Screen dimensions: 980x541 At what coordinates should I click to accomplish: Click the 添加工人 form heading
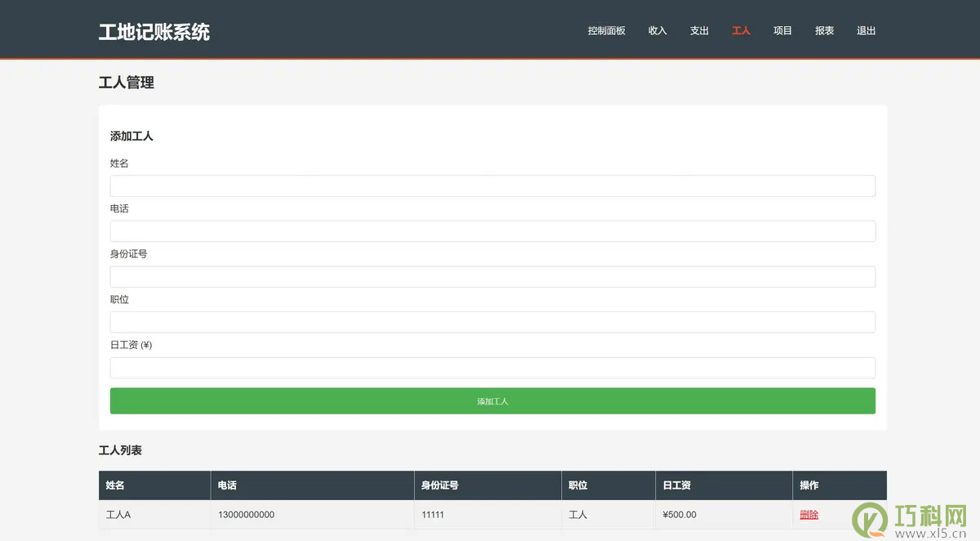point(131,136)
